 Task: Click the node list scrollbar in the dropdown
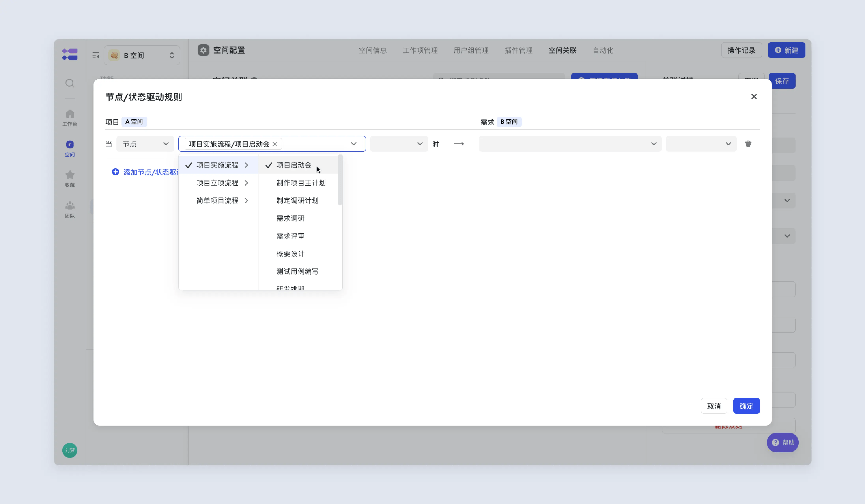tap(340, 180)
